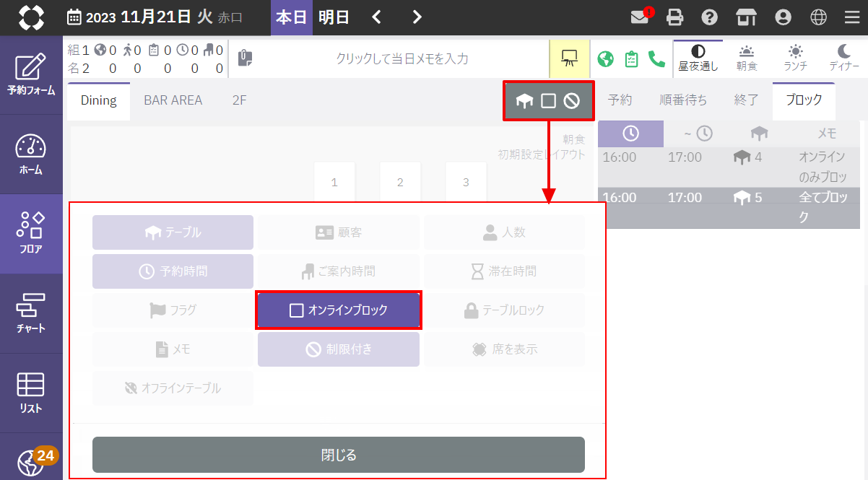Toggle the テーブル filter option
Image resolution: width=868 pixels, height=480 pixels.
(x=173, y=232)
